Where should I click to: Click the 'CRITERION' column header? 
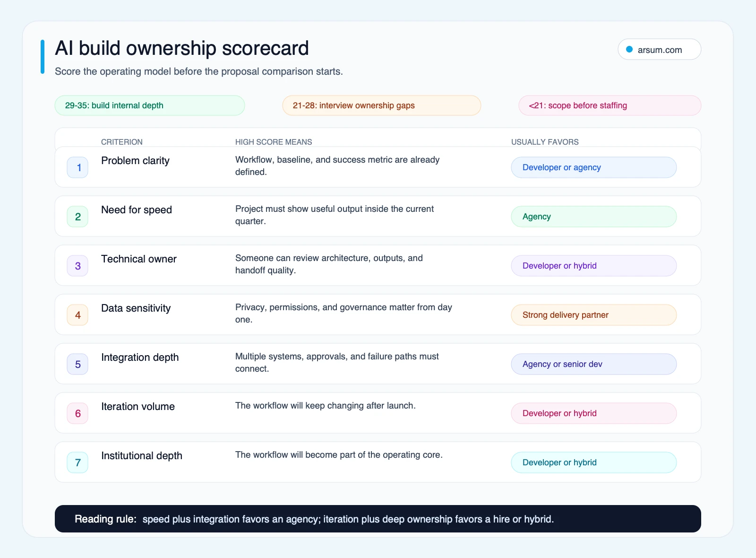(x=122, y=142)
